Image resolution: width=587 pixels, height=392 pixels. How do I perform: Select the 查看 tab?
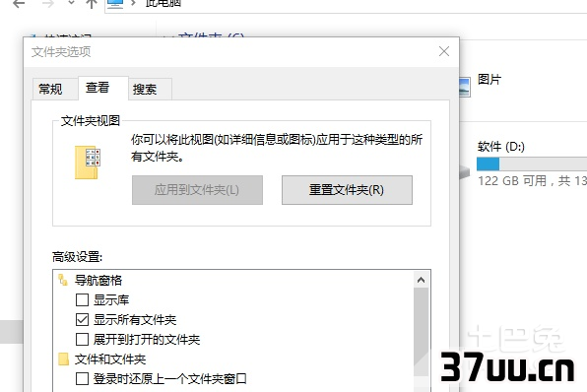click(103, 88)
